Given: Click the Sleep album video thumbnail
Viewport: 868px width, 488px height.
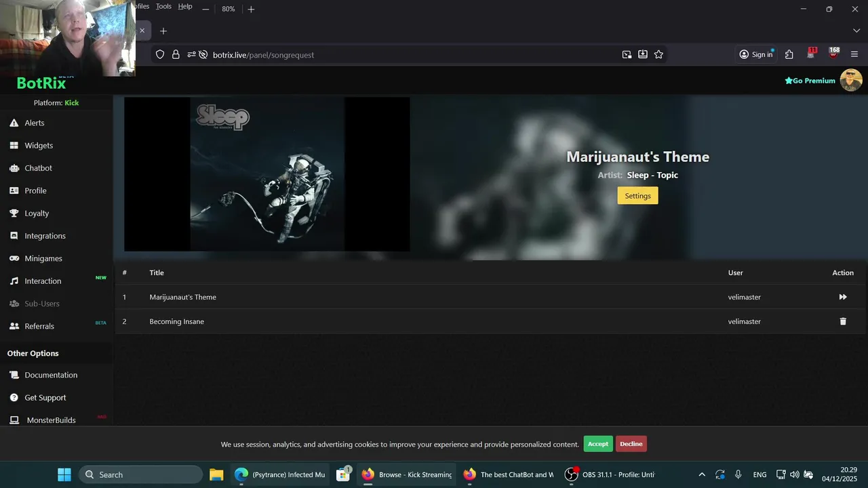Looking at the screenshot, I should tap(267, 174).
